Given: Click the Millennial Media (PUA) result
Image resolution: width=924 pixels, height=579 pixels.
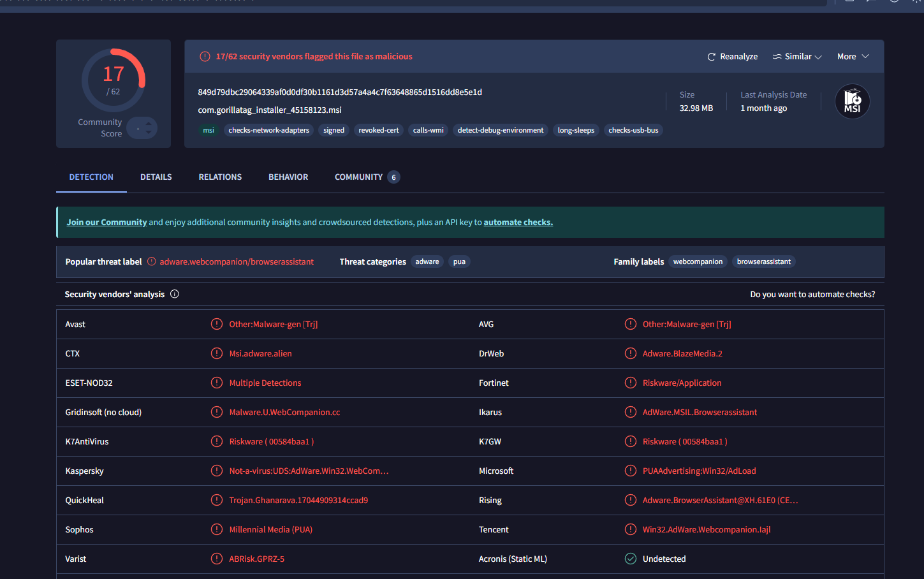Looking at the screenshot, I should click(x=270, y=530).
